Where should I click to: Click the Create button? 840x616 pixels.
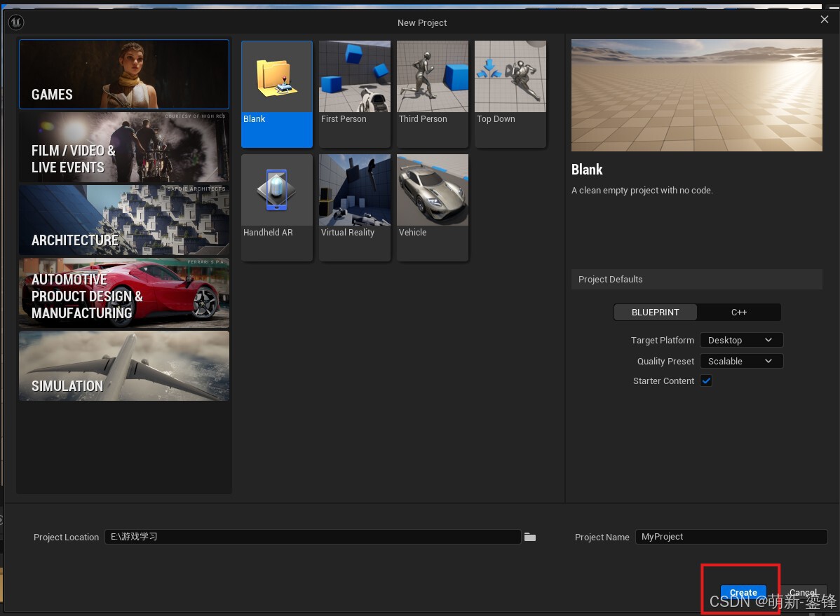(743, 592)
